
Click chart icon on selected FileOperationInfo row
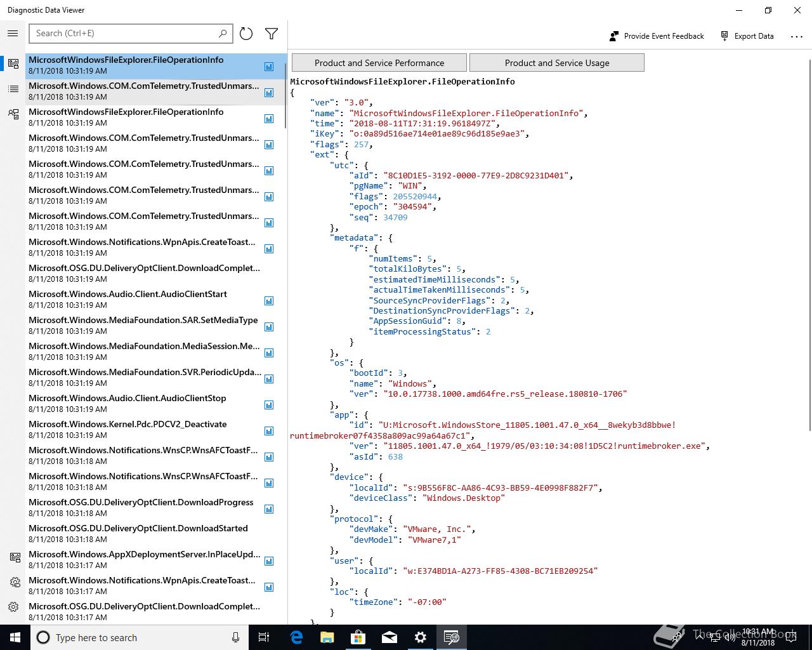coord(269,67)
